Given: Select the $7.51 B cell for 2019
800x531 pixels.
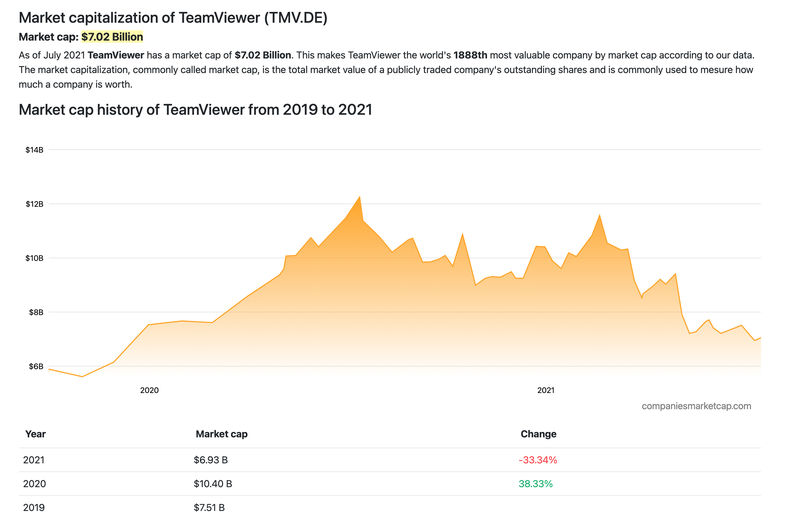Looking at the screenshot, I should pos(209,508).
